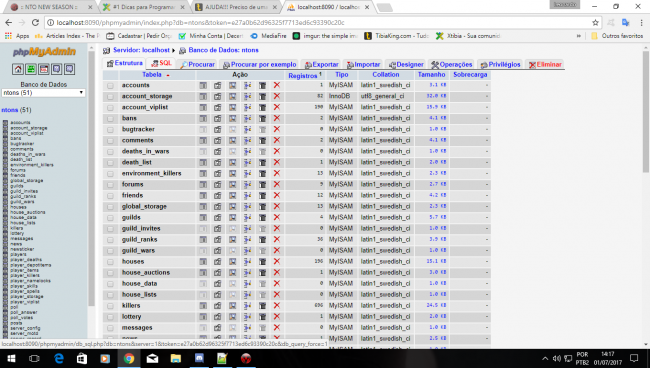Image resolution: width=650 pixels, height=368 pixels.
Task: Click the ntons database link in sidebar
Action: [x=10, y=110]
